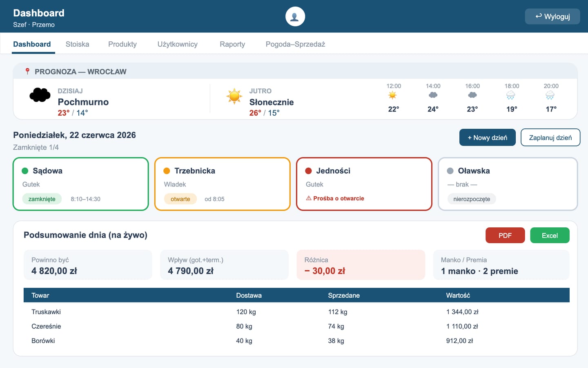Click the Sprzedane column header
The height and width of the screenshot is (368, 588).
[x=344, y=295]
